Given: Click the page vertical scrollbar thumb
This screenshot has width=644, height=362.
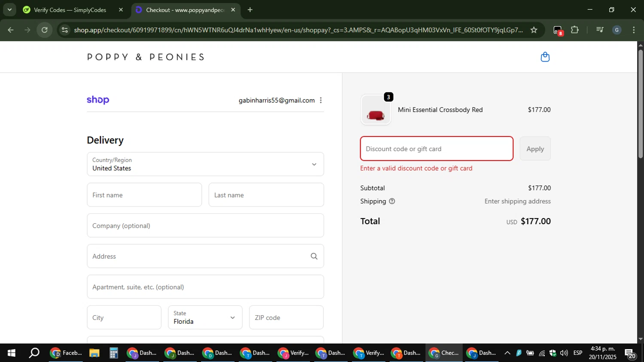Looking at the screenshot, I should pos(641,103).
